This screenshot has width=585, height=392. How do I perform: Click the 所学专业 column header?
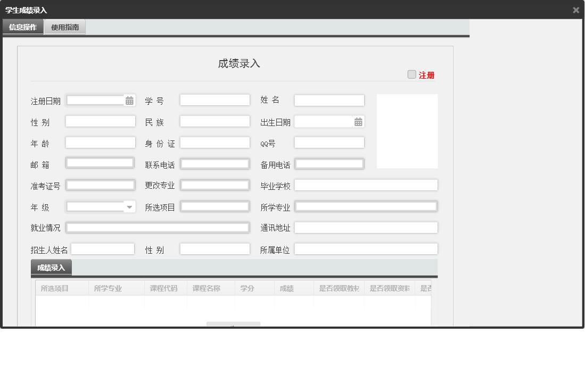(117, 288)
